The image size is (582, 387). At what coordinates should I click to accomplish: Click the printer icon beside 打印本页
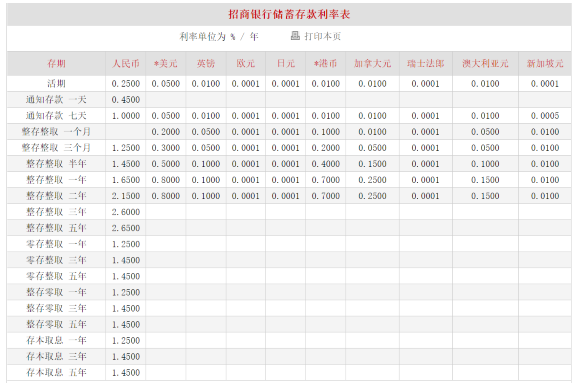295,36
